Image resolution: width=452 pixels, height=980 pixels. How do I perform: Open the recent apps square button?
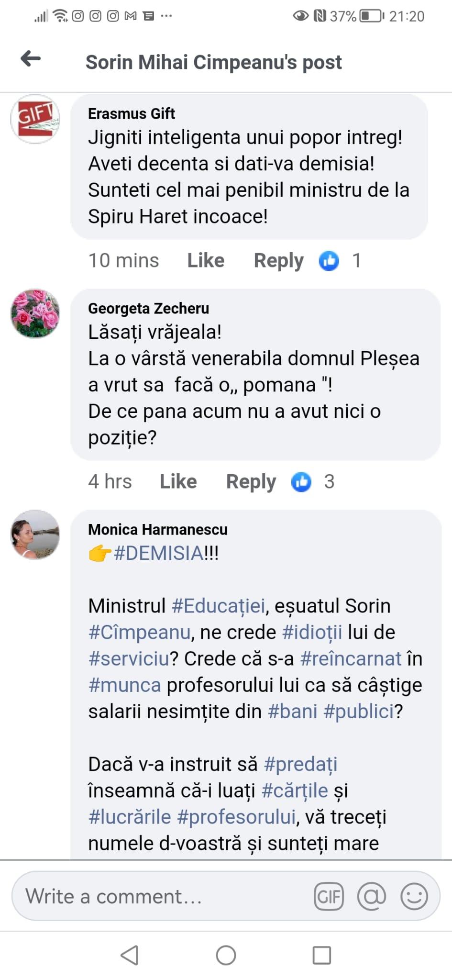click(321, 955)
